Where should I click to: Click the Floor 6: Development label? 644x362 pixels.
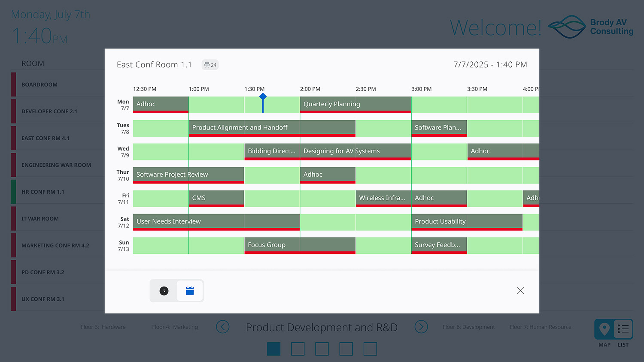tap(469, 327)
